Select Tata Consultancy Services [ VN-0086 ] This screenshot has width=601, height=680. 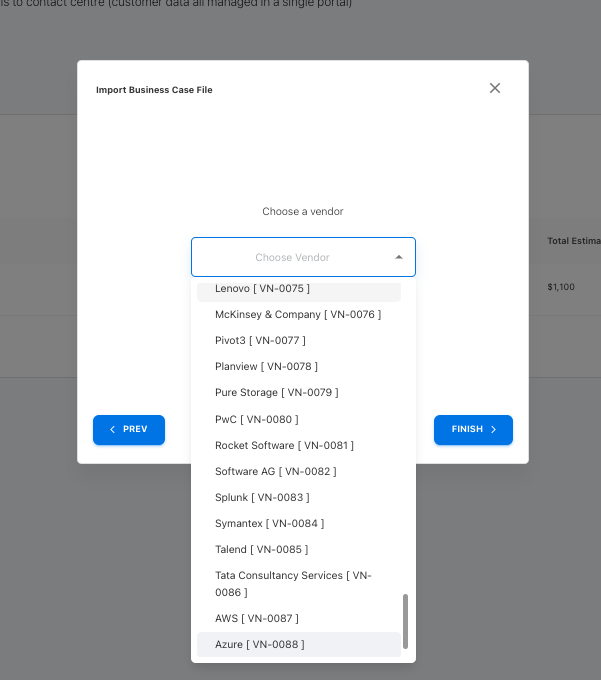(293, 584)
